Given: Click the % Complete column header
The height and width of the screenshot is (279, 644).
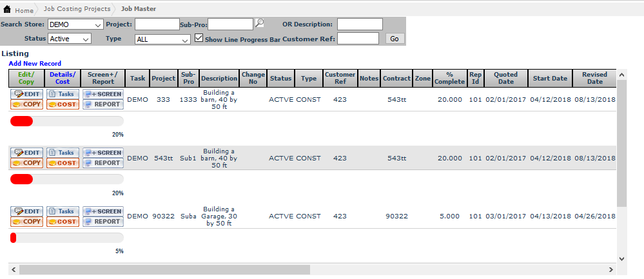Looking at the screenshot, I should (x=449, y=78).
